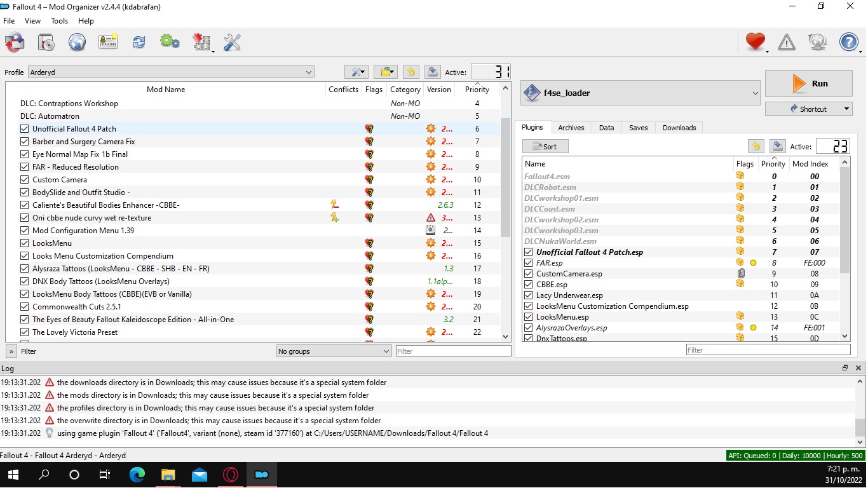Click the browse Nexus globe icon
This screenshot has width=868, height=488.
[x=77, y=42]
